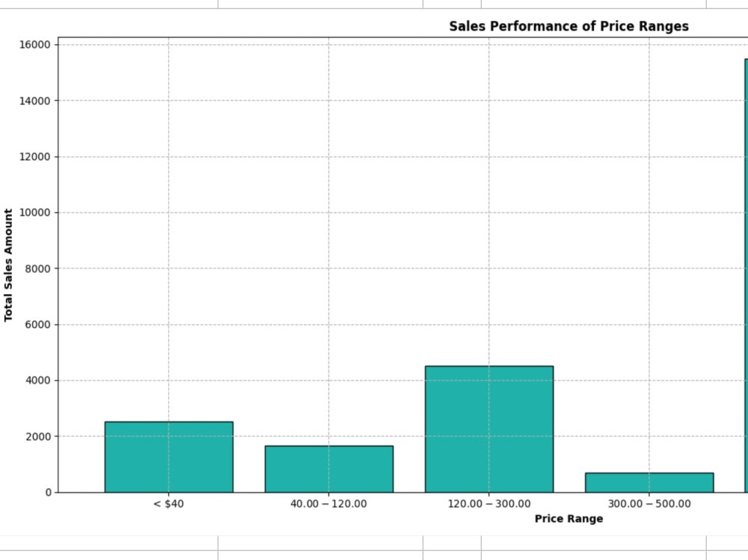The height and width of the screenshot is (560, 748).
Task: Select the '< $40' bar in the chart
Action: [169, 457]
